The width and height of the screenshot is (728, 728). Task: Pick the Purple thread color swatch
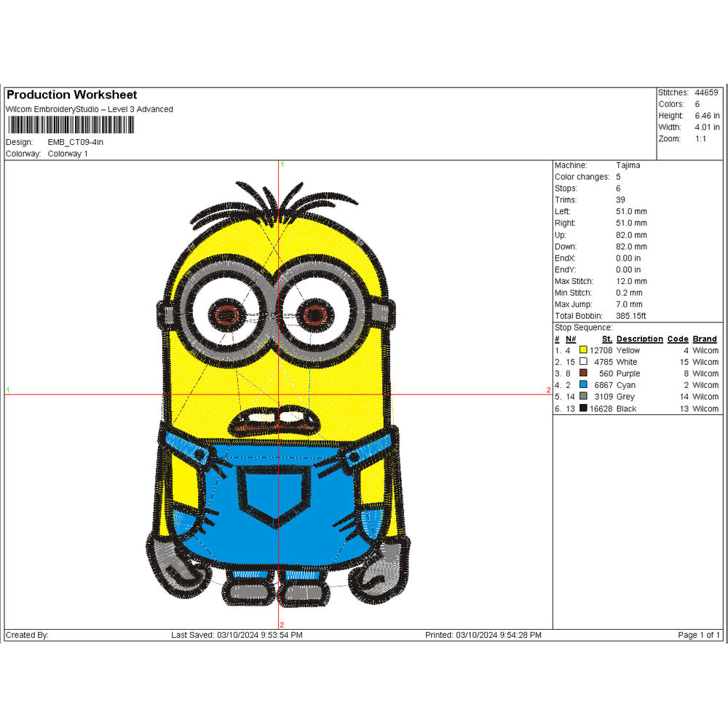[x=583, y=373]
